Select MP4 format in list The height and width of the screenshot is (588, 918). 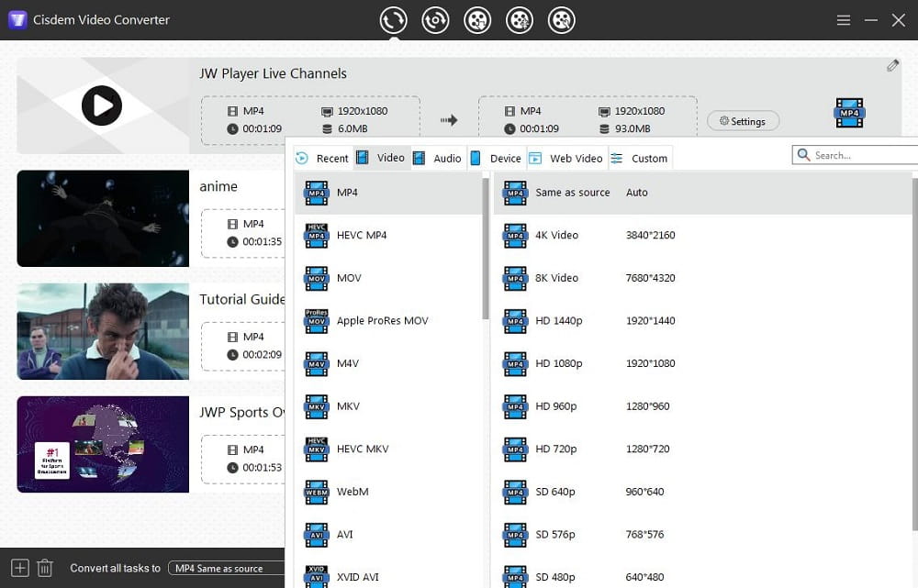coord(388,193)
